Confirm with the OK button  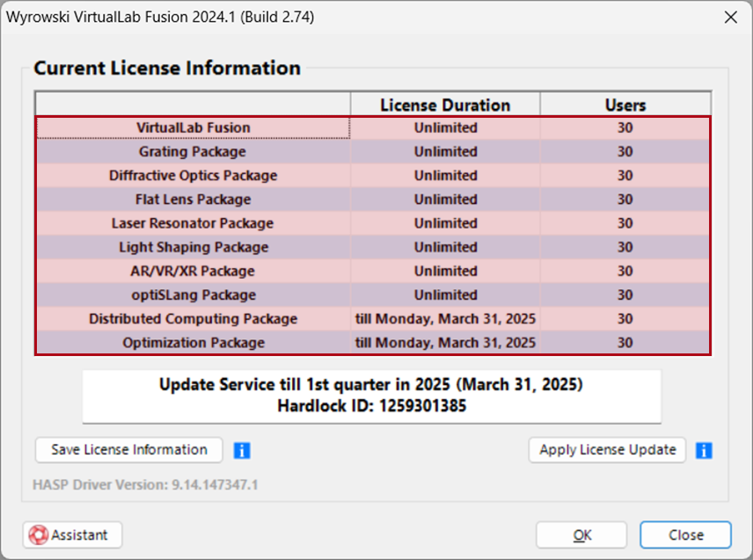581,535
